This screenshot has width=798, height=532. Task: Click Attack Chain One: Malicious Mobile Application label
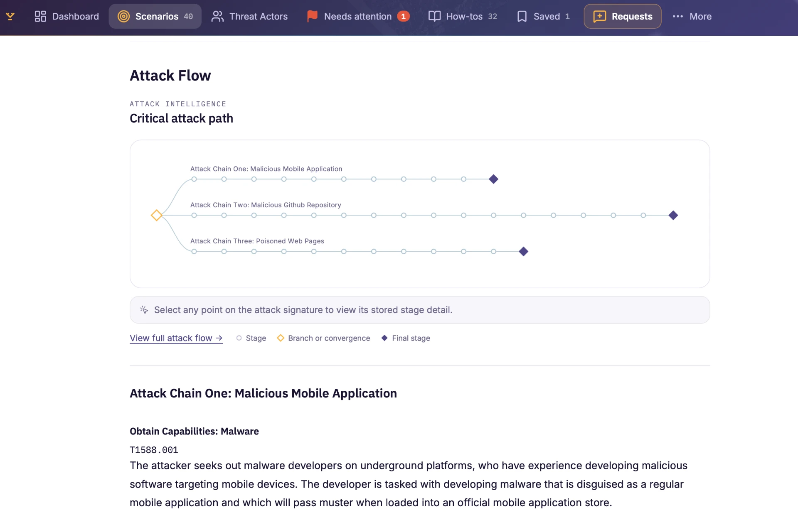tap(266, 169)
